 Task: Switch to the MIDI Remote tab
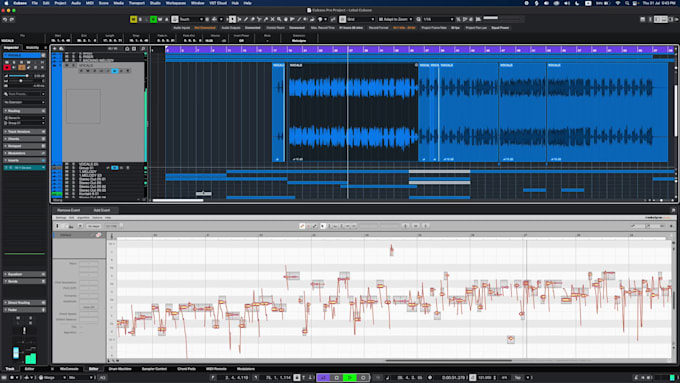pos(216,369)
